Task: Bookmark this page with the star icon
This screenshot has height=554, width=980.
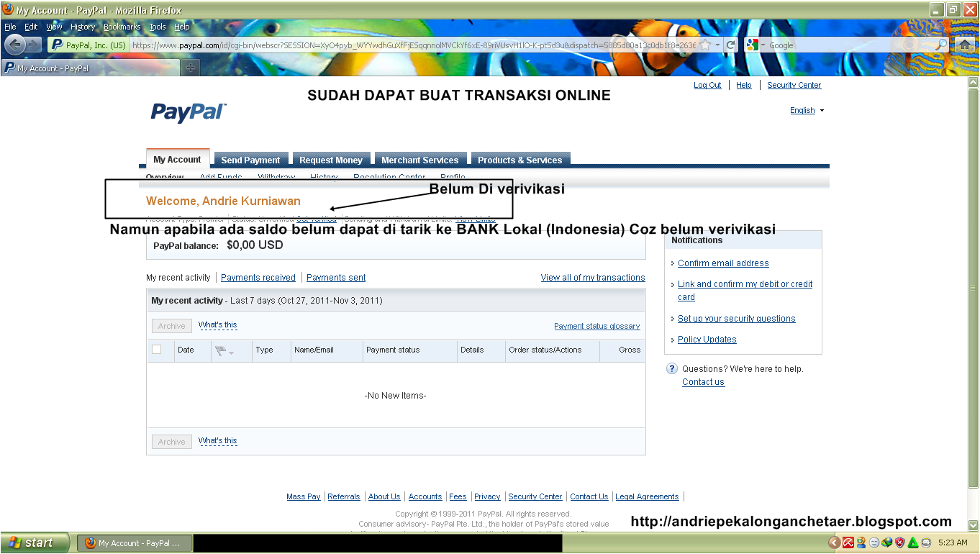Action: (x=706, y=45)
